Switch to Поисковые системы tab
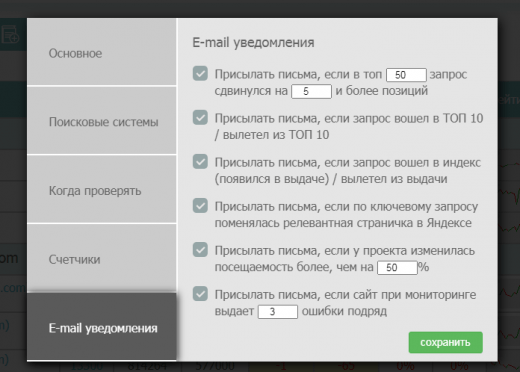The height and width of the screenshot is (372, 520). click(102, 121)
